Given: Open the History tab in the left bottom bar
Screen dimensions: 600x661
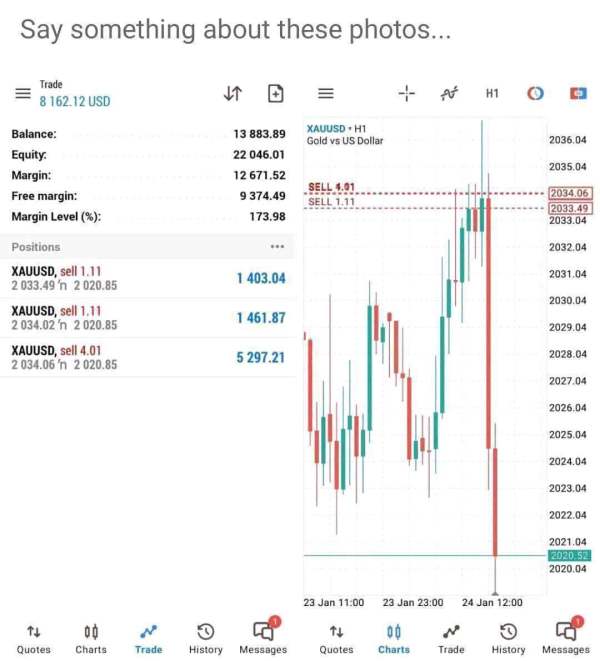Looking at the screenshot, I should pyautogui.click(x=206, y=640).
